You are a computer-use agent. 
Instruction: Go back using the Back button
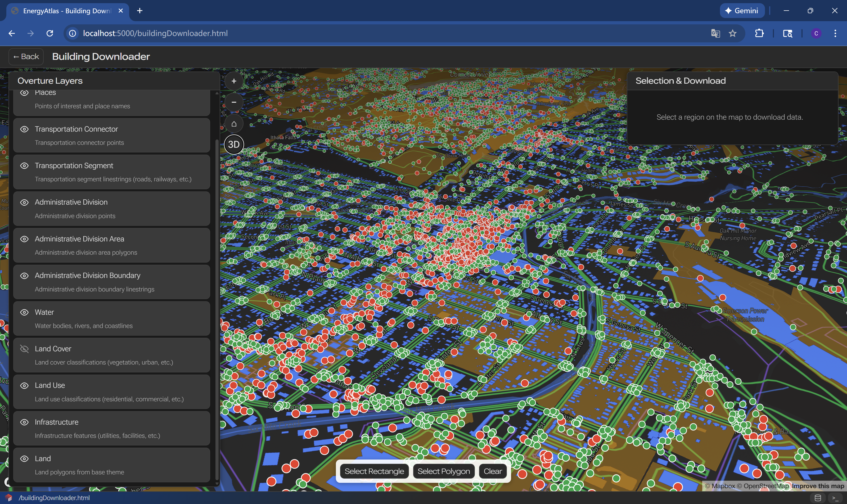pos(26,57)
